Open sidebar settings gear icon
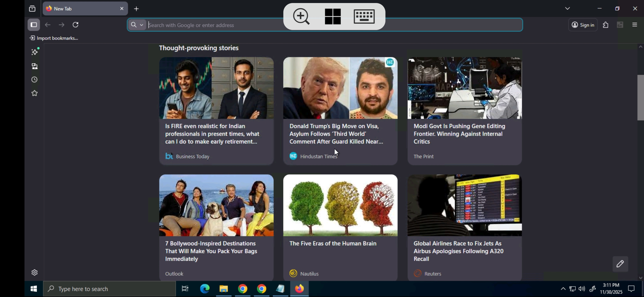 35,273
